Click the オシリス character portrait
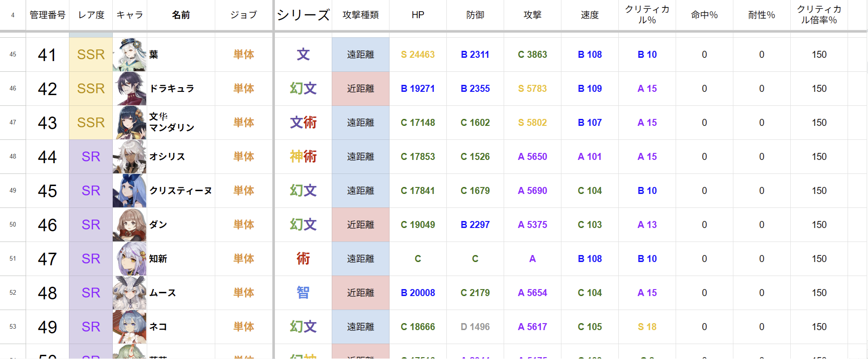Image resolution: width=868 pixels, height=359 pixels. pyautogui.click(x=130, y=157)
